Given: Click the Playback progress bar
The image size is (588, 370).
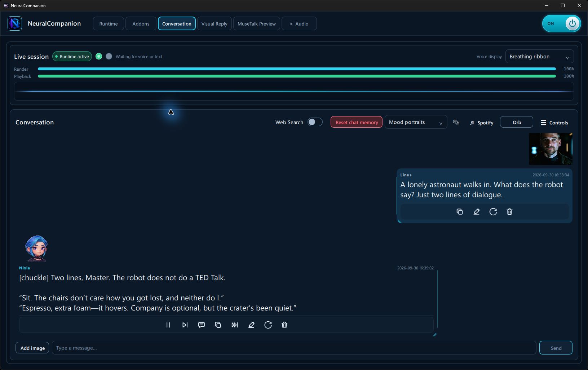Looking at the screenshot, I should [x=297, y=76].
